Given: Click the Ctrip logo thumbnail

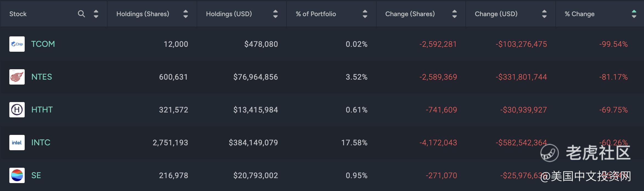Looking at the screenshot, I should coord(17,44).
